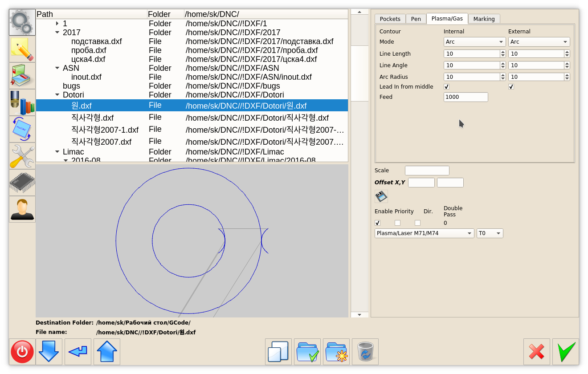Click the Feed input field
588x374 pixels.
(x=466, y=97)
